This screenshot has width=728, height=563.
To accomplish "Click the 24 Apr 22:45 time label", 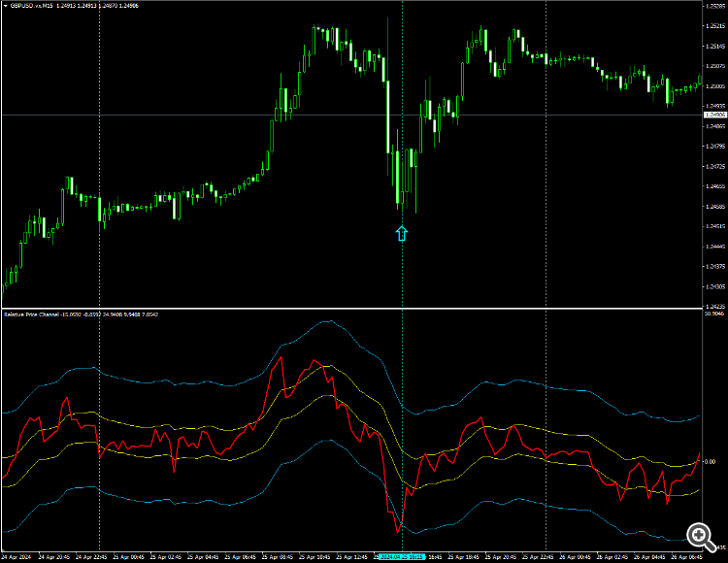I will (91, 557).
